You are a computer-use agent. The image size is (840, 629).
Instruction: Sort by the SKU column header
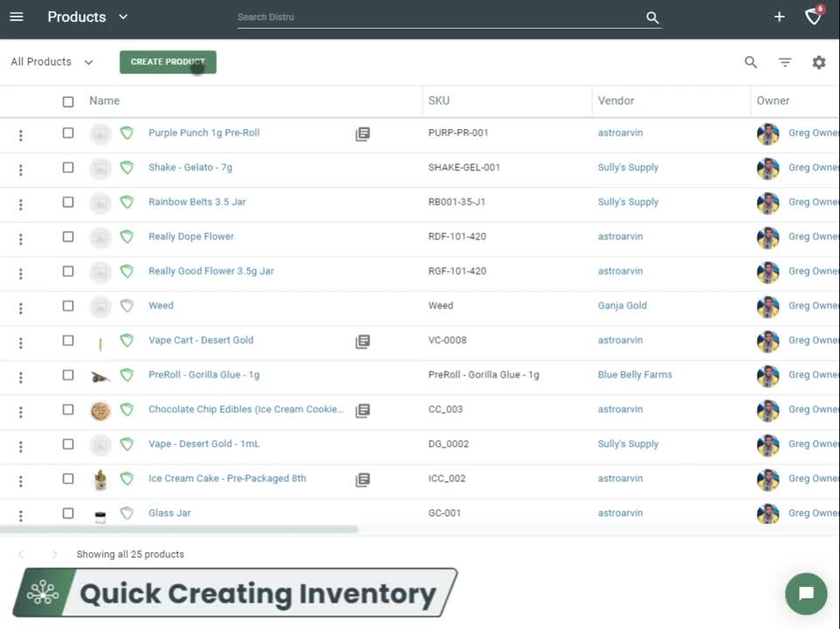[x=438, y=100]
